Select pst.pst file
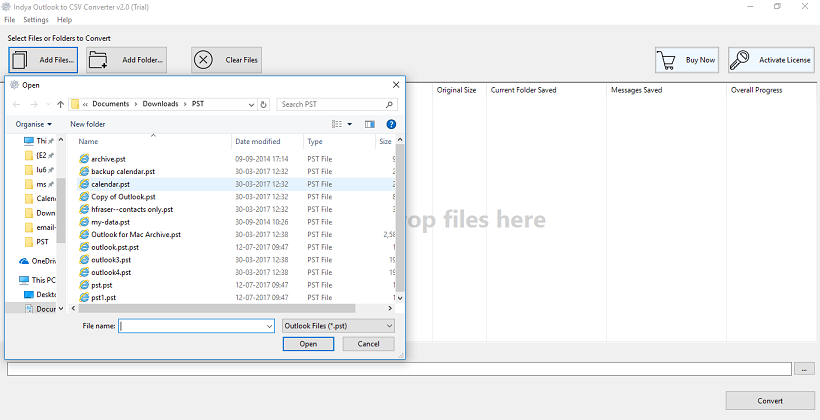Screen dimensions: 820x420 pyautogui.click(x=101, y=285)
